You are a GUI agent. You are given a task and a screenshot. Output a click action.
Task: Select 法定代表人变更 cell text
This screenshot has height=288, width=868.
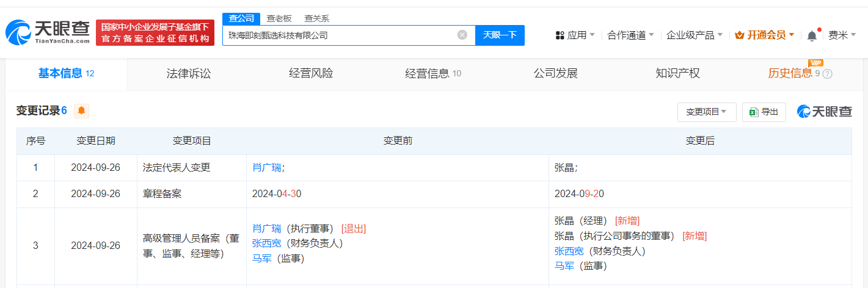point(177,168)
